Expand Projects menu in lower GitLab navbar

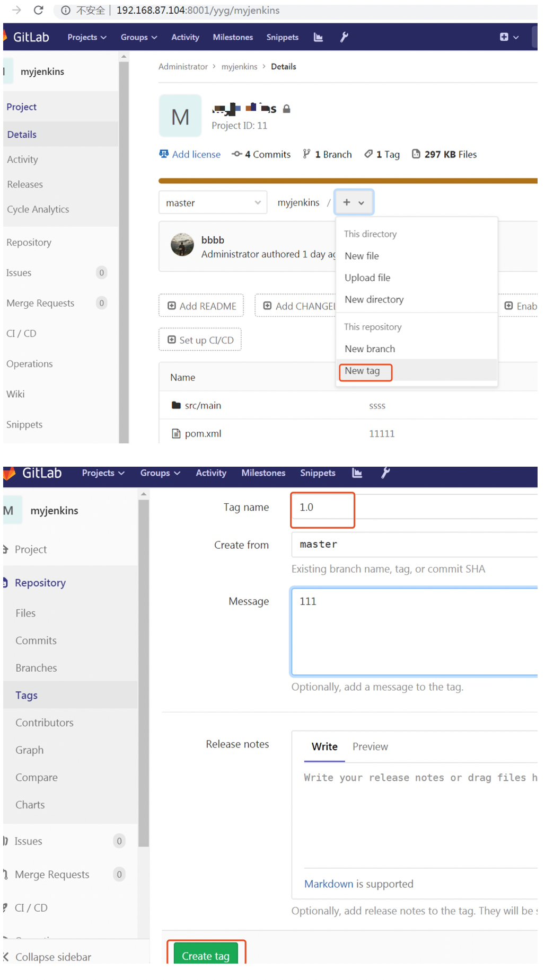pos(103,473)
